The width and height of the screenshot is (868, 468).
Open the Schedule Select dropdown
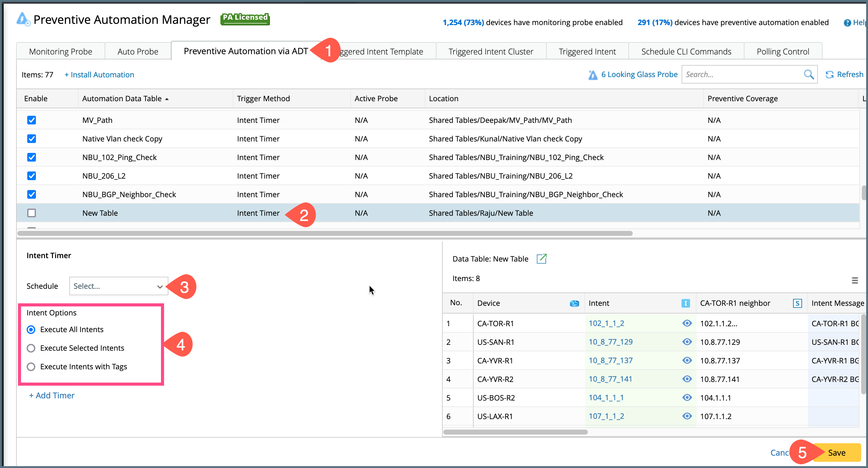pos(119,286)
